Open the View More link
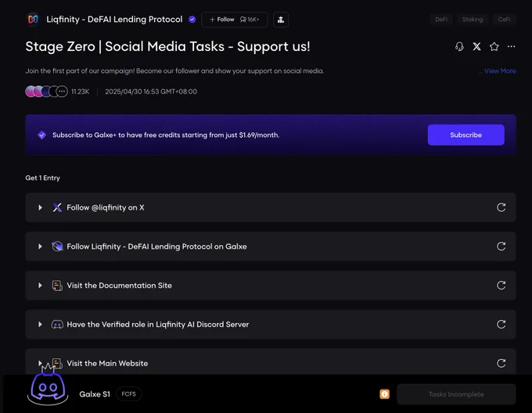This screenshot has width=532, height=413. (x=500, y=71)
